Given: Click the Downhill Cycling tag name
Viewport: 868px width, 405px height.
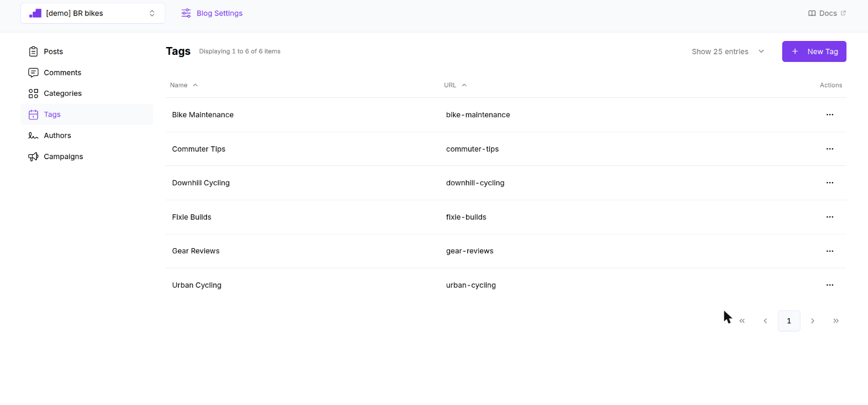Looking at the screenshot, I should pyautogui.click(x=201, y=183).
